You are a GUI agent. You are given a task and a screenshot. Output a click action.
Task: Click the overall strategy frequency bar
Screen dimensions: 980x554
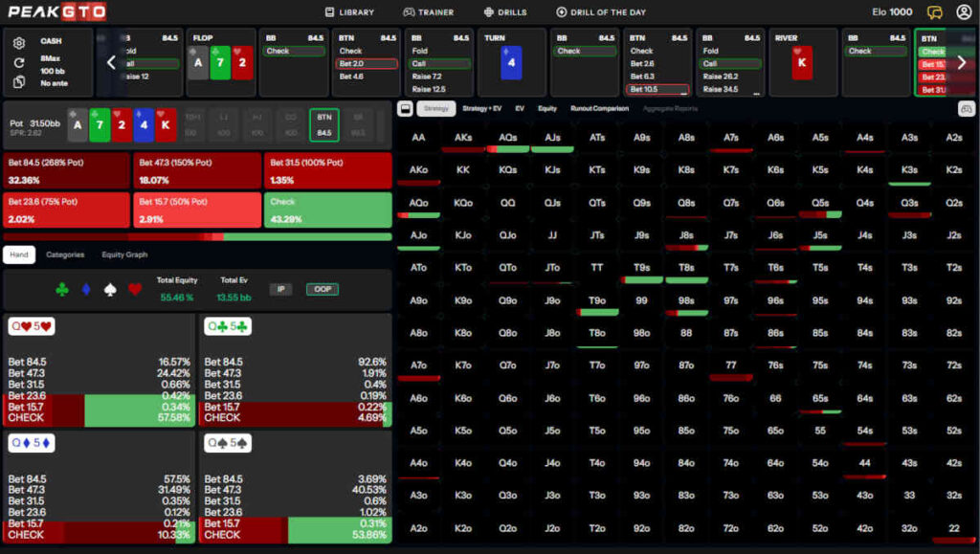click(197, 236)
